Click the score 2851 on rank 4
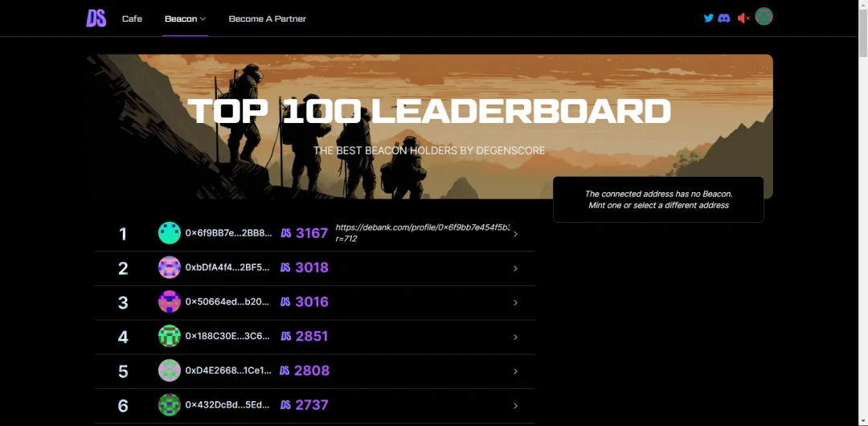The height and width of the screenshot is (426, 868). (311, 336)
